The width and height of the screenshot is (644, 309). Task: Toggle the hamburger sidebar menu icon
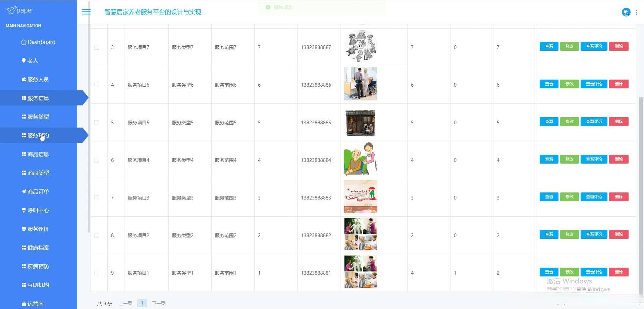coord(86,12)
